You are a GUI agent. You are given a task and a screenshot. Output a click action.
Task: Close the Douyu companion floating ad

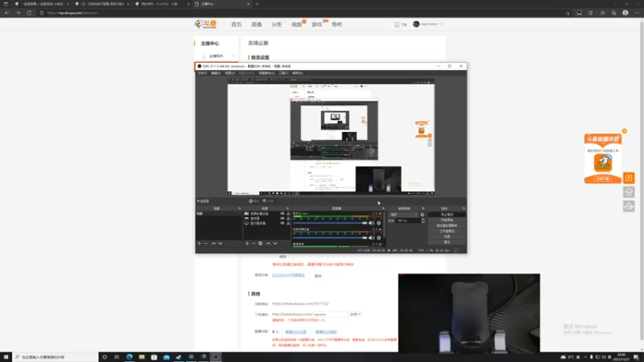(x=625, y=131)
